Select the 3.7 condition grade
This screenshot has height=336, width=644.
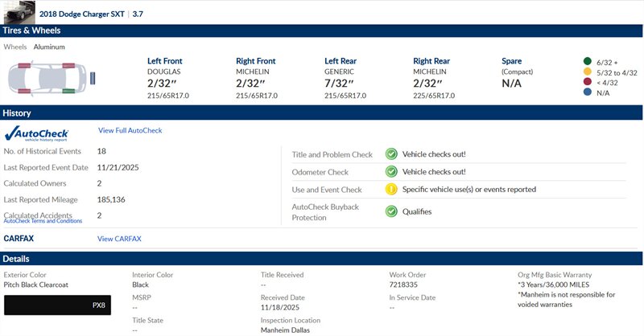coord(138,14)
